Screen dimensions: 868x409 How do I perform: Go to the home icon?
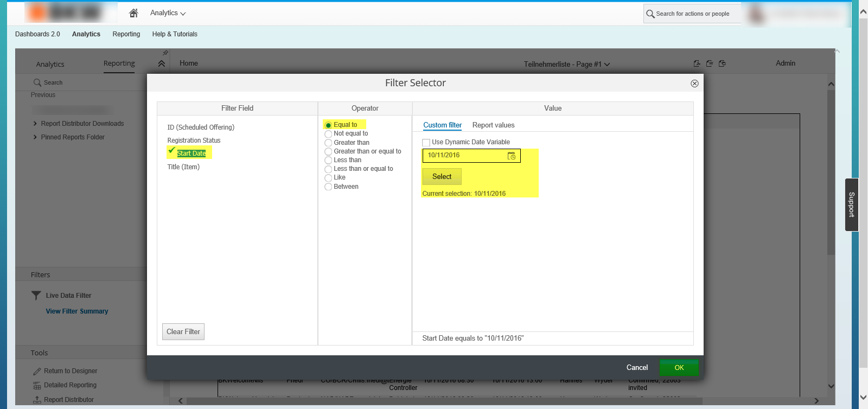tap(133, 13)
